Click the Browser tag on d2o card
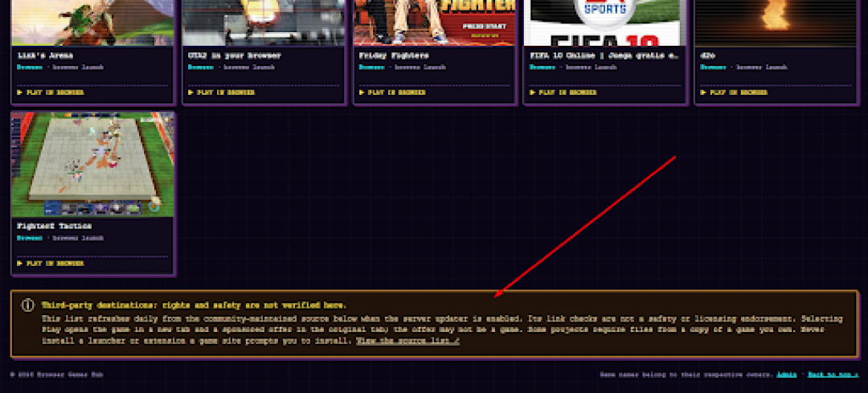The image size is (868, 393). click(x=713, y=68)
